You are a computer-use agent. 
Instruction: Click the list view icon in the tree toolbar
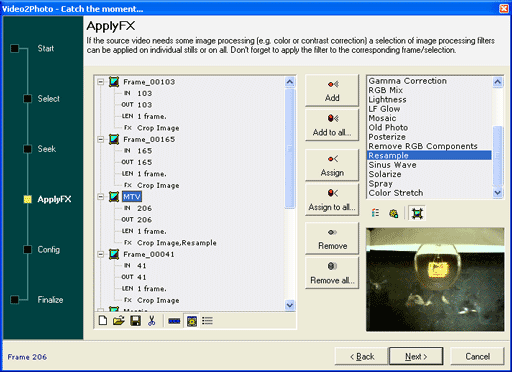click(207, 321)
